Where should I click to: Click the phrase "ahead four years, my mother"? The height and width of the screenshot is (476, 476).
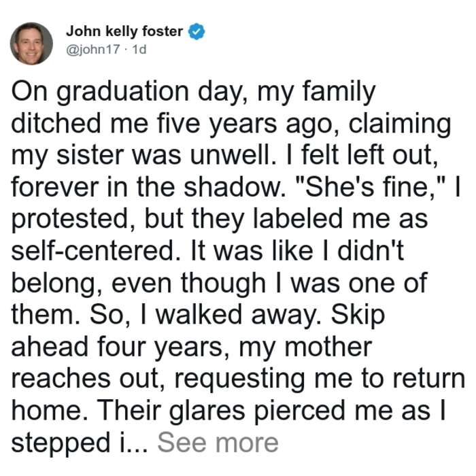click(x=192, y=347)
